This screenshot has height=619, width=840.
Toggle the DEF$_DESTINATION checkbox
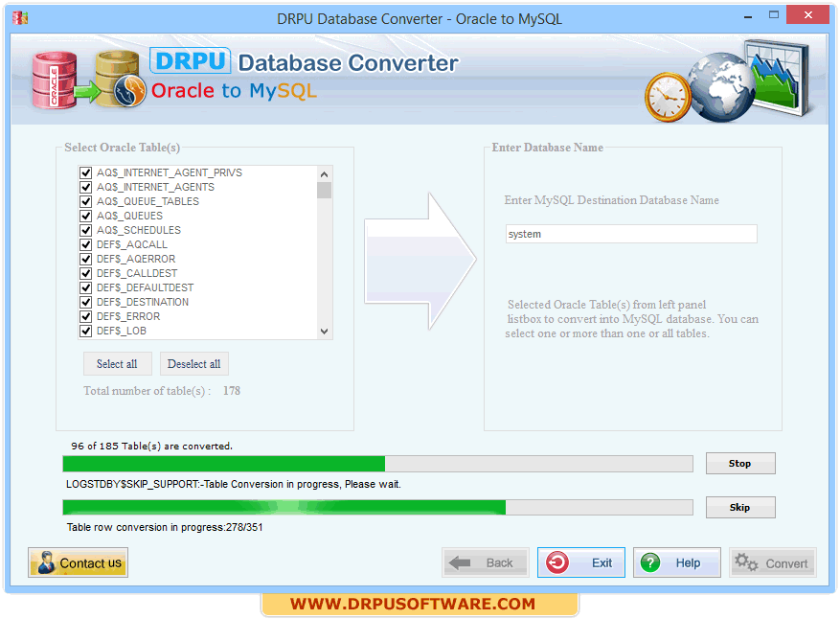click(x=85, y=302)
